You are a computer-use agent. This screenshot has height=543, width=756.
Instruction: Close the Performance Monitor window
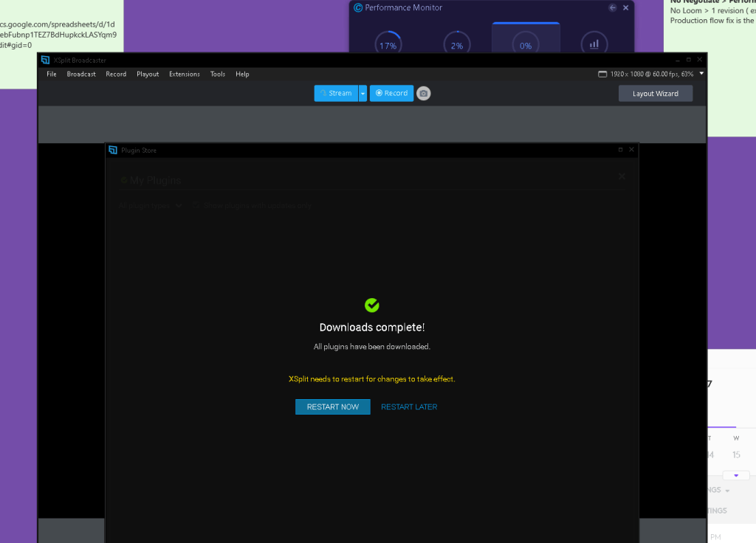tap(626, 7)
